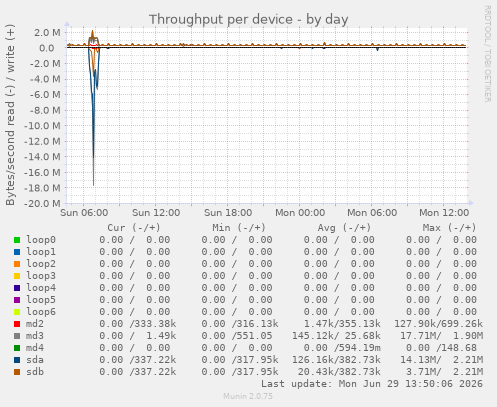This screenshot has width=497, height=407.
Task: Click sdb average value '20.43k/382.73k'
Action: pyautogui.click(x=339, y=372)
